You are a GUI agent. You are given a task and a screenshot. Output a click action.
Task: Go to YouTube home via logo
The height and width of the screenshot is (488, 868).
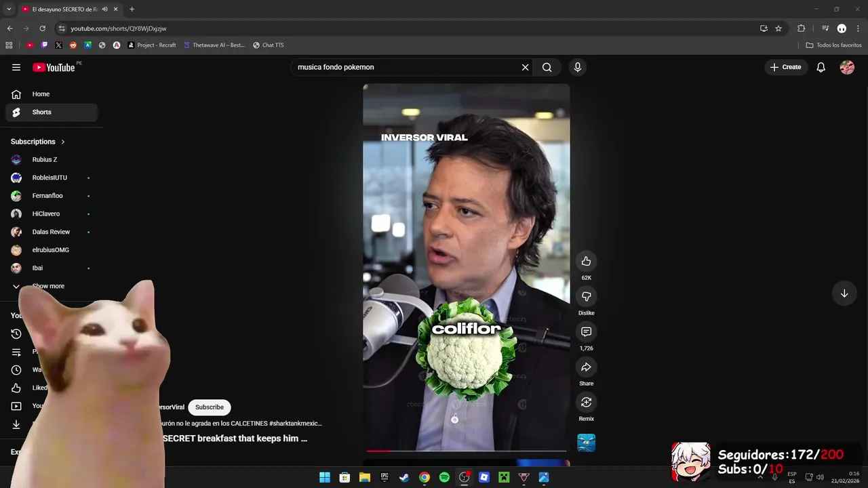pos(54,67)
